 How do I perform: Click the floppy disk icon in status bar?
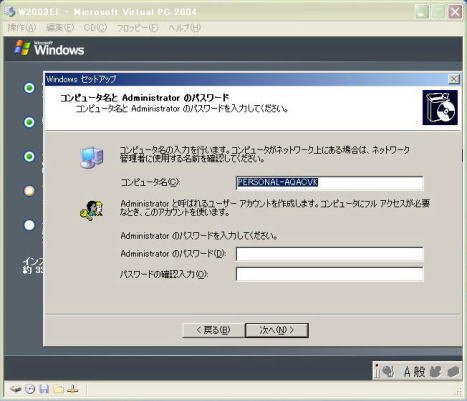[x=44, y=389]
